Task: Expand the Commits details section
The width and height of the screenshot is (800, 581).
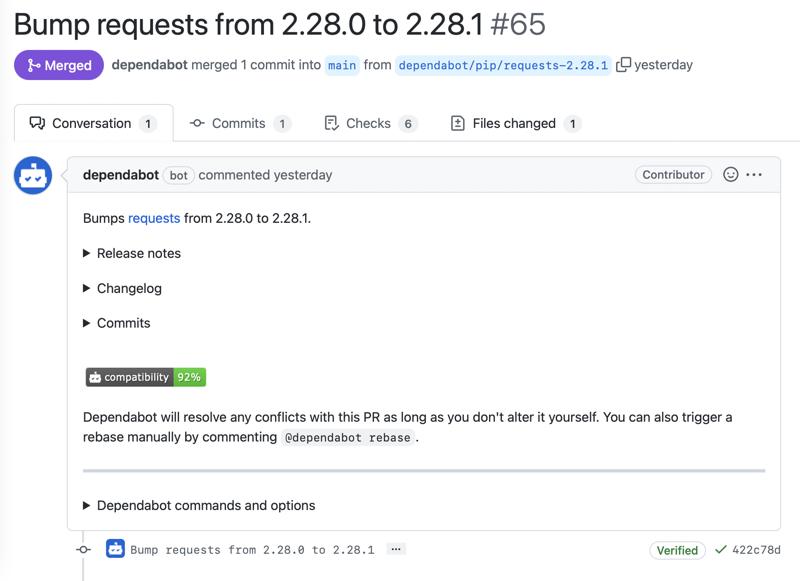Action: point(116,323)
